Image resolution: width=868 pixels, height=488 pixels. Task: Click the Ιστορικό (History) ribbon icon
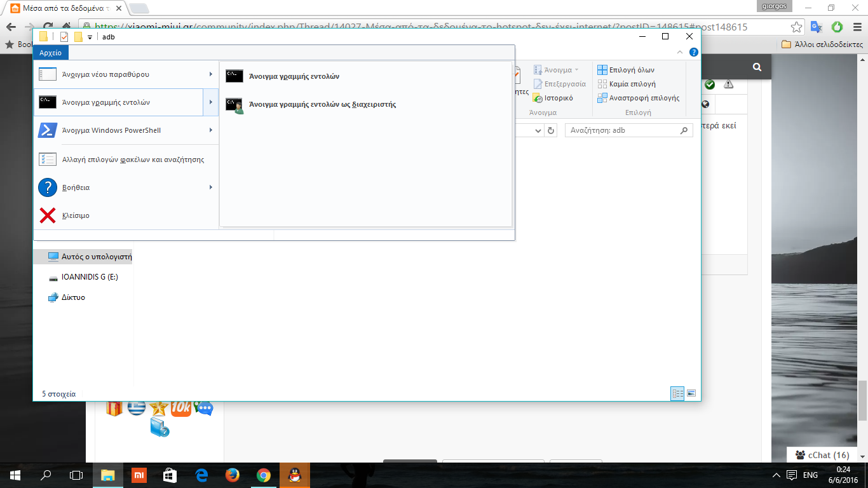553,98
